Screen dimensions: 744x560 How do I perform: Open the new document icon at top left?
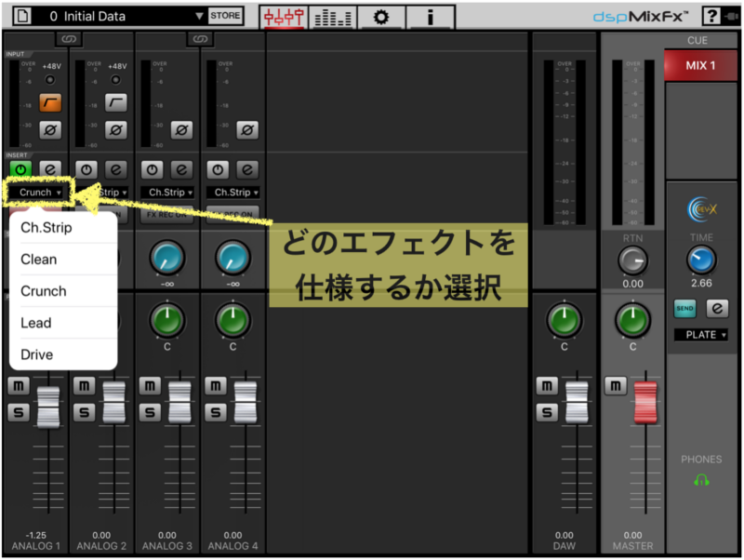pos(21,16)
